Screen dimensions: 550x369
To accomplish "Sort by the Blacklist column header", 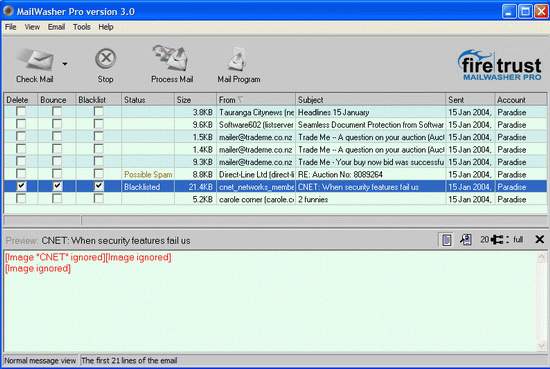I will [x=99, y=100].
